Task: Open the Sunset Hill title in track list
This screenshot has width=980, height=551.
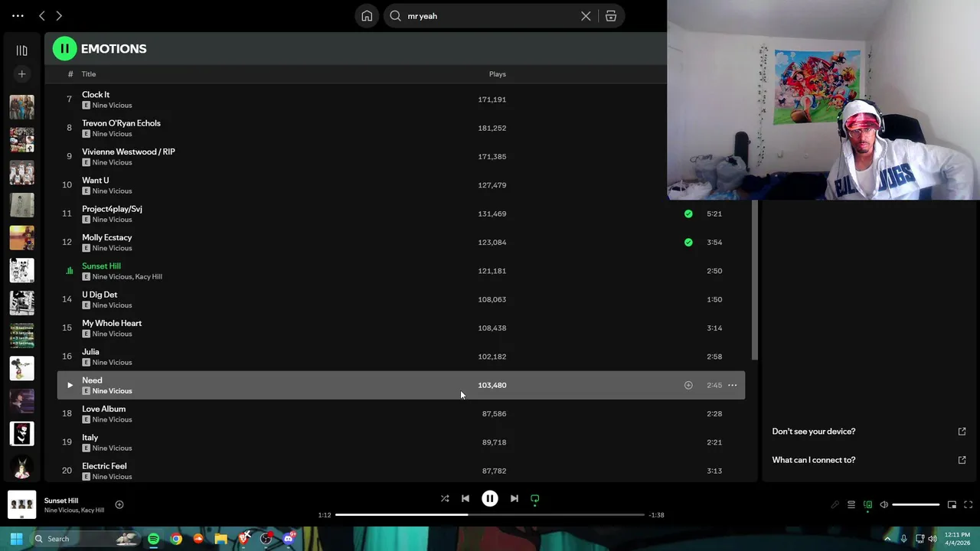Action: [x=101, y=266]
